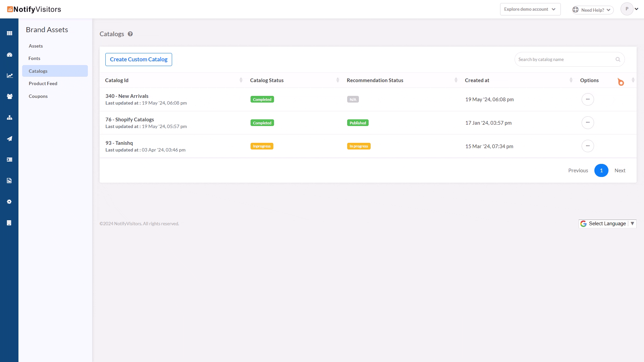Open options menu for New Arrivals catalog
Viewport: 644px width, 362px height.
click(x=588, y=99)
